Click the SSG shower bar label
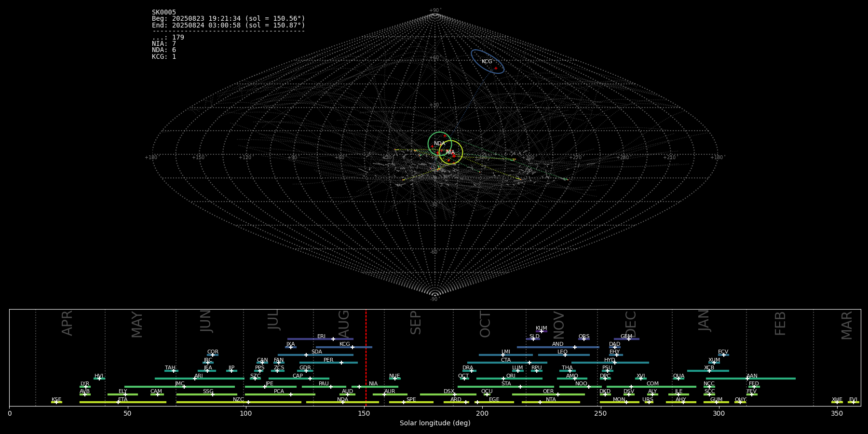This screenshot has height=434, width=868. [x=208, y=392]
